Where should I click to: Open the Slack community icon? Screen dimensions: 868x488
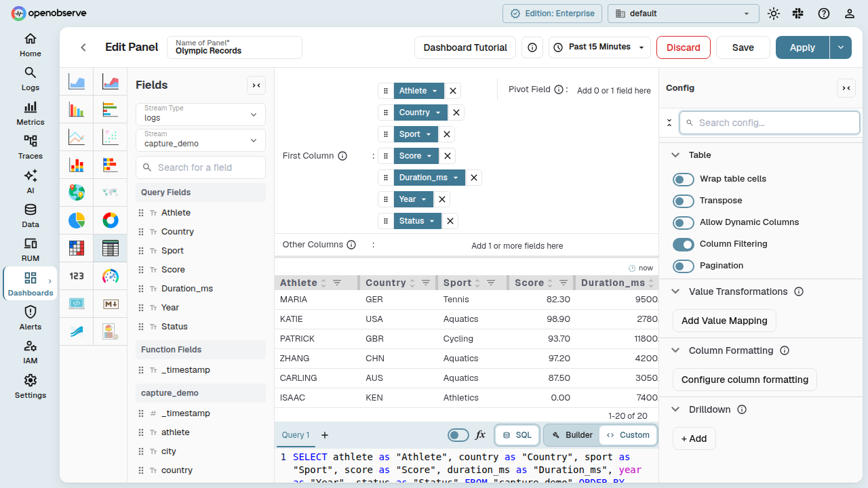click(798, 14)
